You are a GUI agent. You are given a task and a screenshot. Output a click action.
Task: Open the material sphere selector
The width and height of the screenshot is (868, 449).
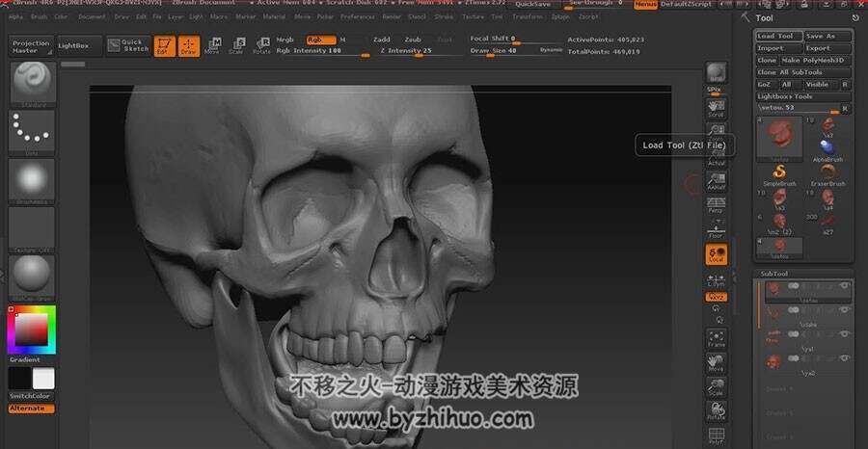[x=32, y=278]
